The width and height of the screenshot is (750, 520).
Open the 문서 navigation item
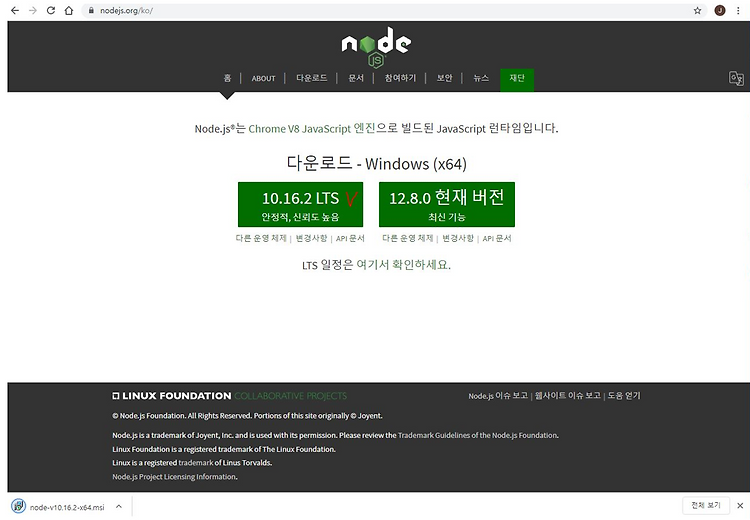pyautogui.click(x=356, y=78)
